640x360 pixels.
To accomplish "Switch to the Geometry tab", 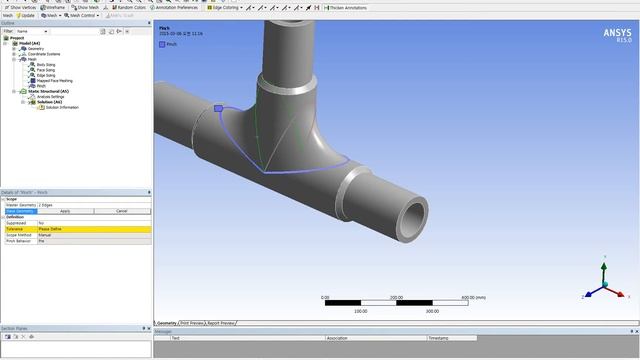I will 167,323.
